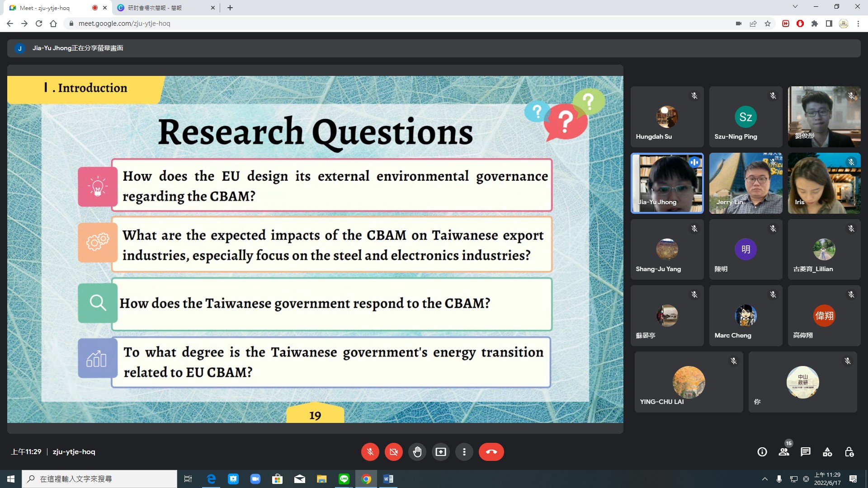Leave the call with red hangup button

point(491,452)
